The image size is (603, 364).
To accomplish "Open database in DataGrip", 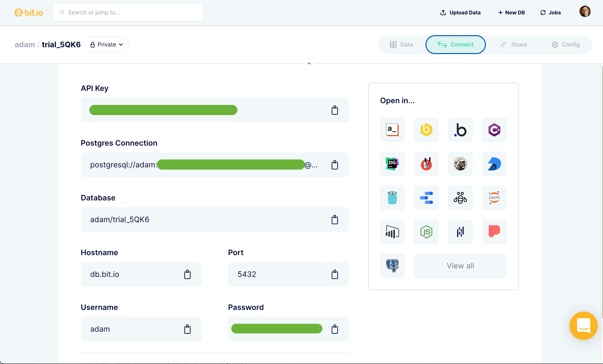I will [392, 164].
